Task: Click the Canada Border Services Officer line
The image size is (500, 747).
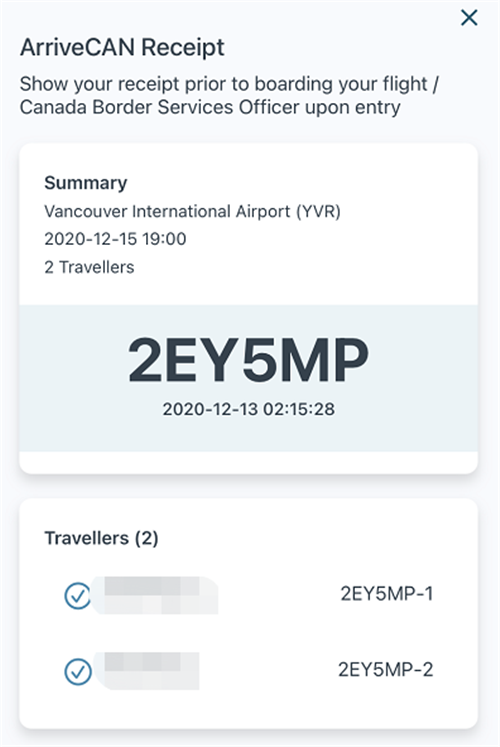Action: pos(210,107)
